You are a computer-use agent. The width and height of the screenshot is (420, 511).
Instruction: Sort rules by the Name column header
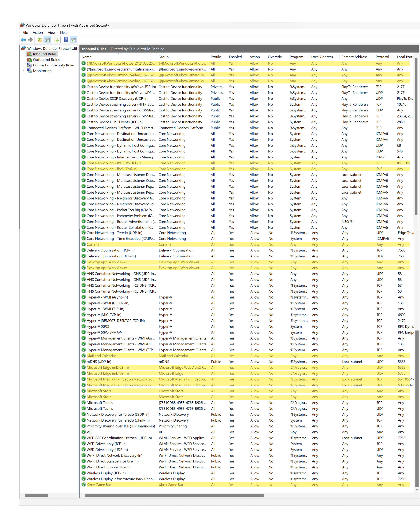(x=87, y=57)
